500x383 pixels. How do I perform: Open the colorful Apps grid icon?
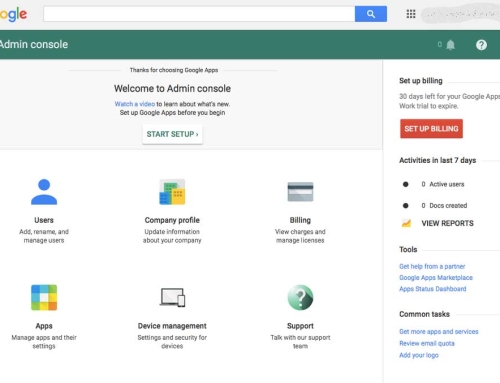point(44,297)
